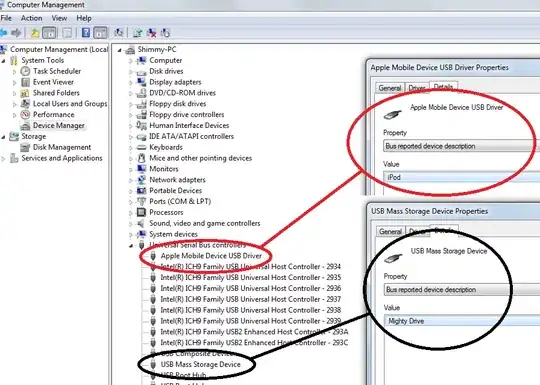Select Intel ICH9 USB2 Enhanced Host Controller - 293A
This screenshot has height=385, width=540.
(x=255, y=332)
